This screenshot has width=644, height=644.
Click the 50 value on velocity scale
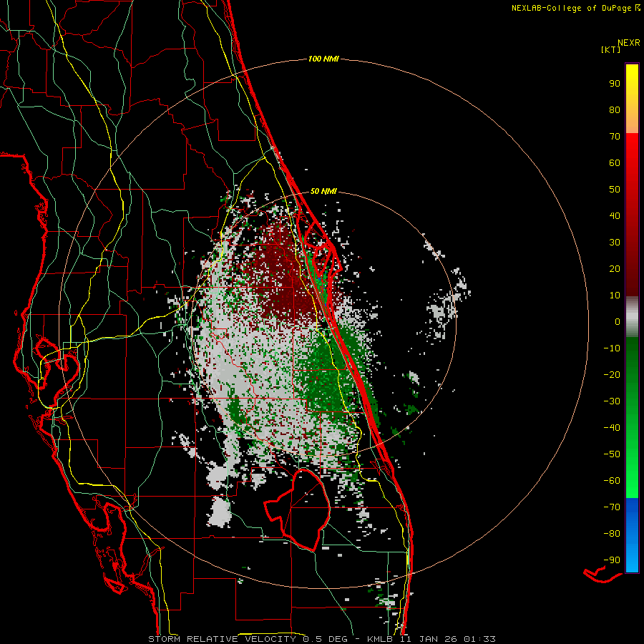click(615, 190)
